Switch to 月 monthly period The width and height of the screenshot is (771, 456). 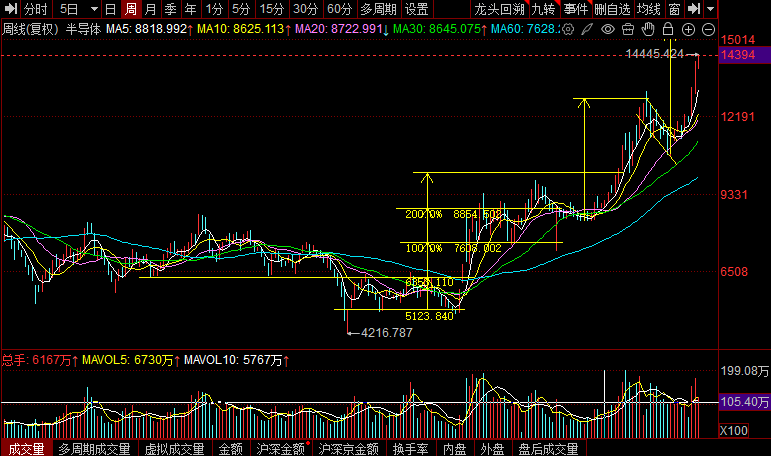tap(150, 9)
